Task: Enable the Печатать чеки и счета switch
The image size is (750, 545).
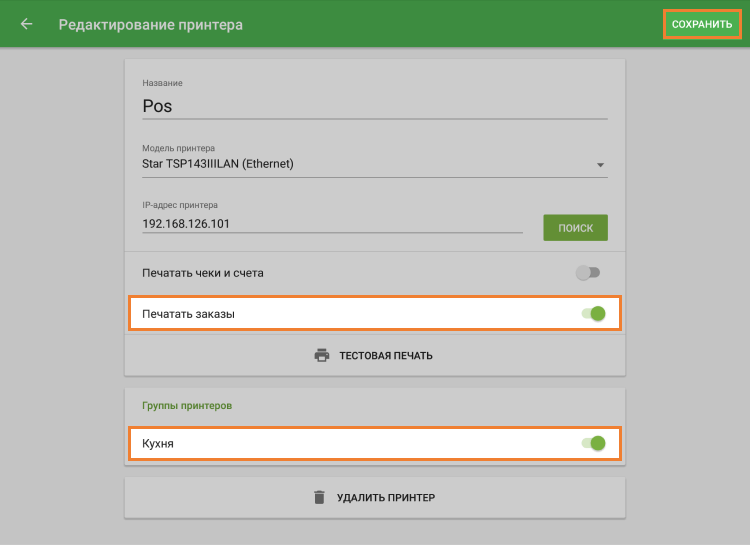Action: coord(588,272)
